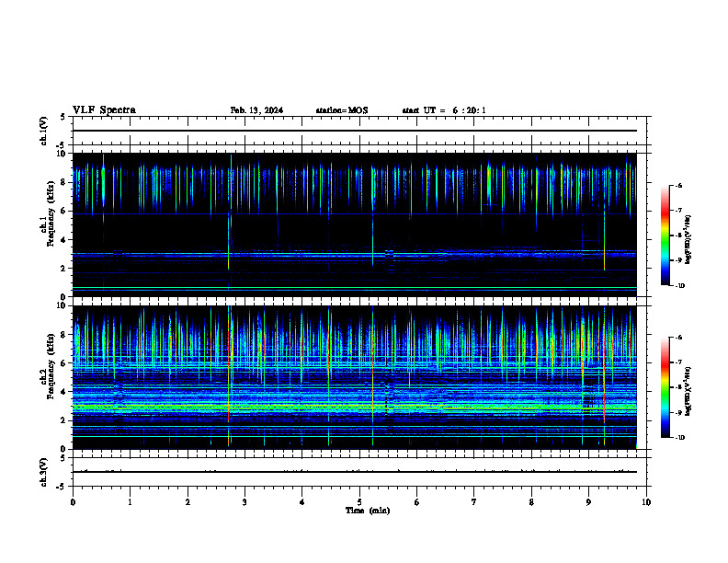
Task: Click time axis tick label '9'
Action: (588, 502)
